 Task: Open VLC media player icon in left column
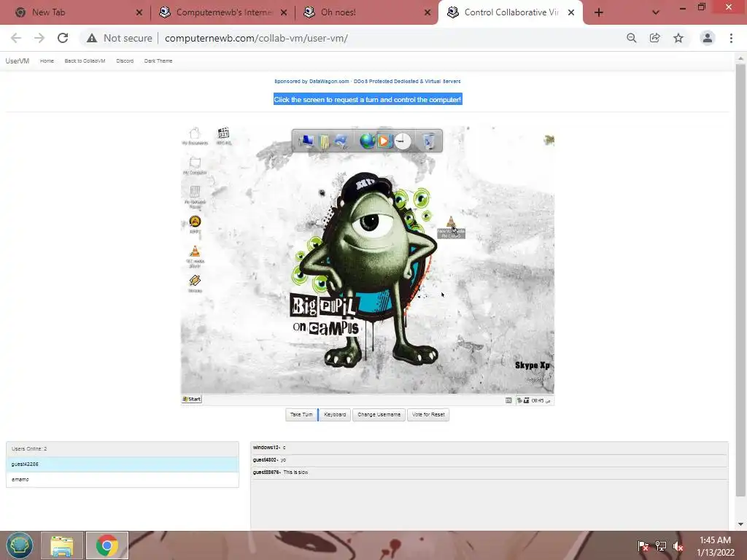(194, 255)
